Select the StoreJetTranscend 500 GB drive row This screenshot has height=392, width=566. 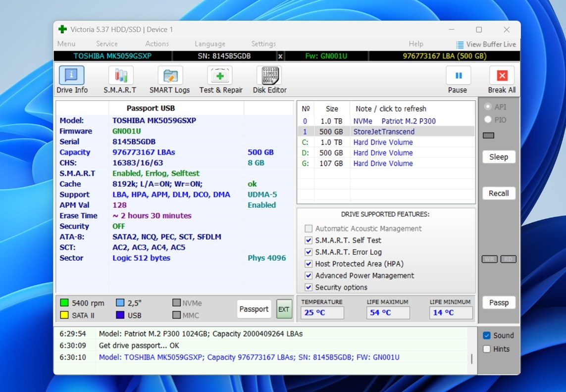pos(384,132)
